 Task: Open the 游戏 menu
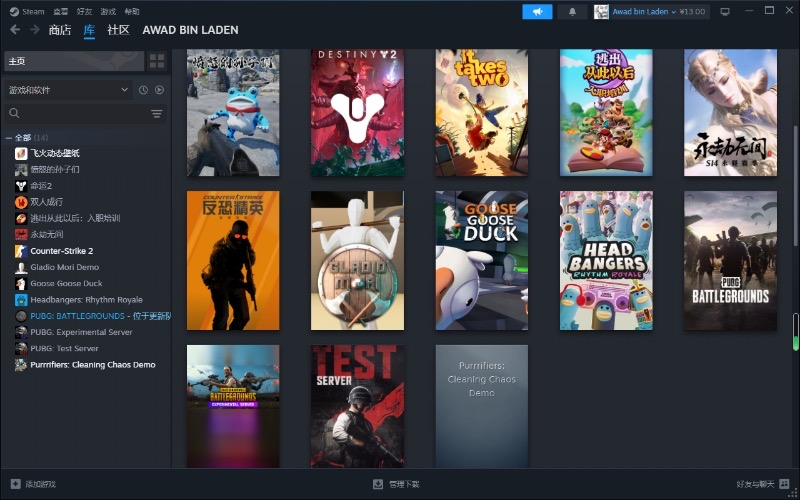(108, 12)
